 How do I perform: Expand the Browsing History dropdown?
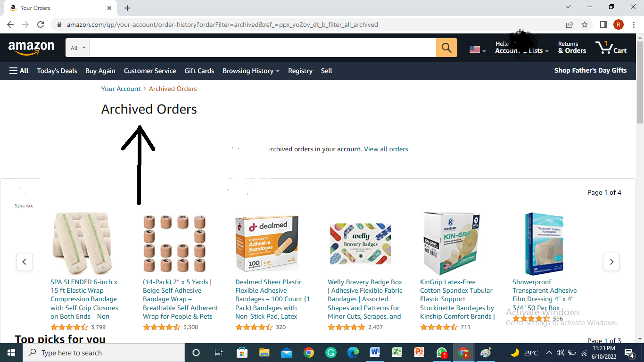(251, 71)
